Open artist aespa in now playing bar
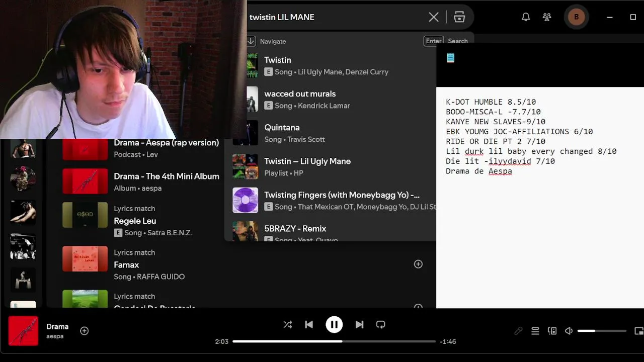This screenshot has width=644, height=362. [55, 336]
